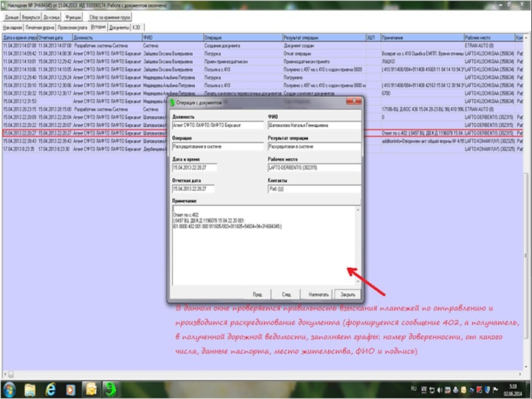This screenshot has height=399, width=532.
Task: Select the История tab
Action: (98, 27)
